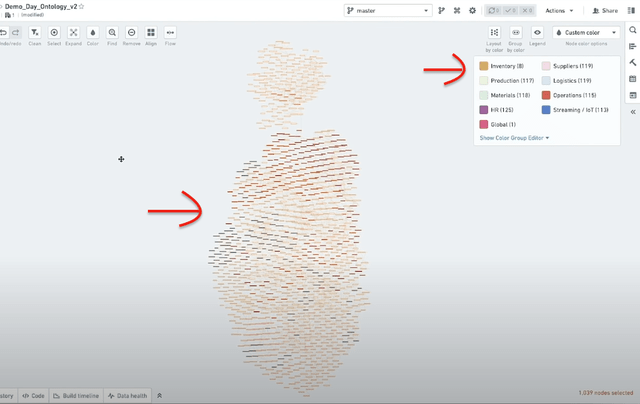Click Show Color Group Editor link
The image size is (640, 404).
(x=514, y=138)
